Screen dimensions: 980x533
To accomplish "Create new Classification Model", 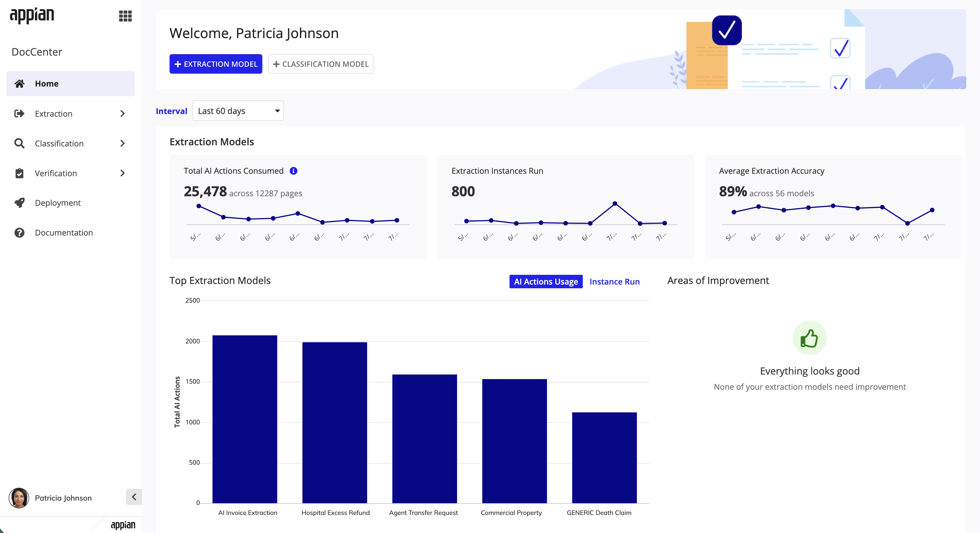I will pyautogui.click(x=320, y=64).
